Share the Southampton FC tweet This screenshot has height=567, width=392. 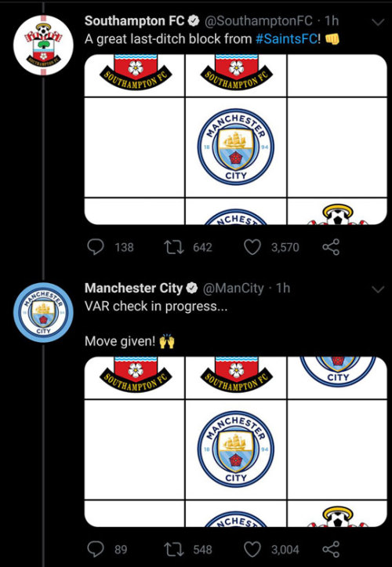(x=331, y=247)
